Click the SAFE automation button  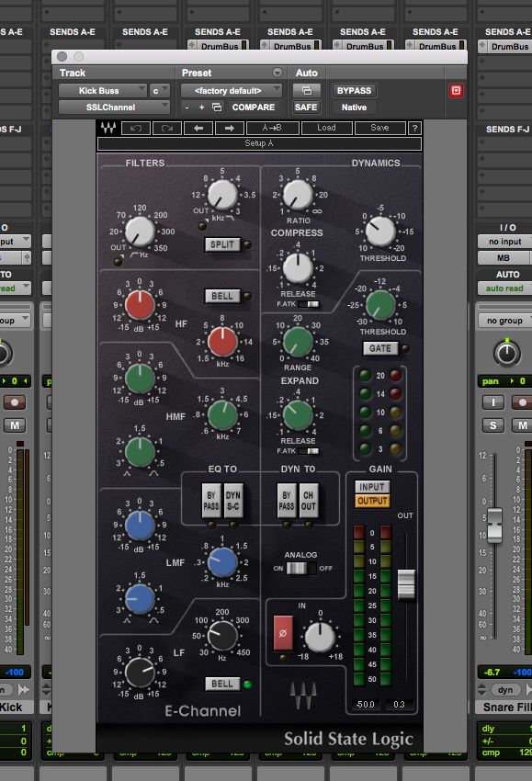tap(306, 108)
